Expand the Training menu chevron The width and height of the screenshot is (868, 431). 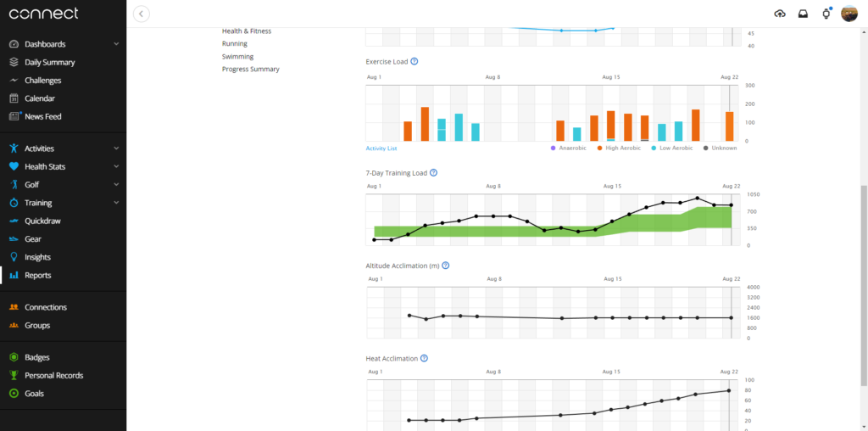pyautogui.click(x=116, y=203)
